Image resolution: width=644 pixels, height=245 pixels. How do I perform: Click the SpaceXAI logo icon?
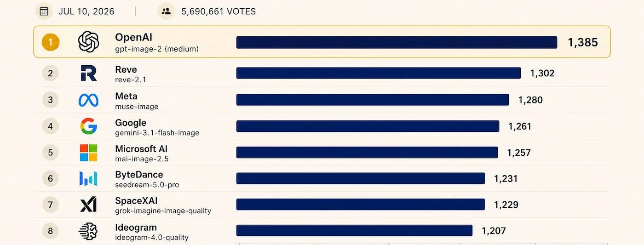88,205
